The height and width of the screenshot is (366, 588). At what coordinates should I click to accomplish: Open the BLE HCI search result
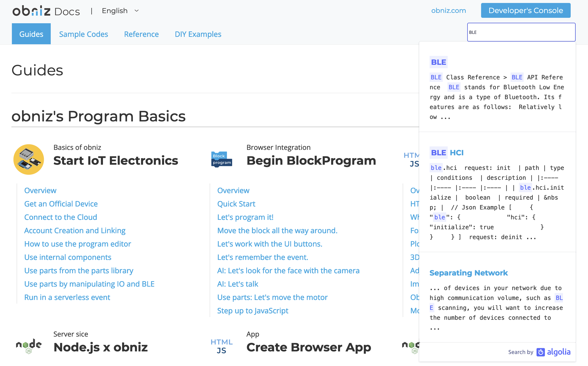click(447, 153)
